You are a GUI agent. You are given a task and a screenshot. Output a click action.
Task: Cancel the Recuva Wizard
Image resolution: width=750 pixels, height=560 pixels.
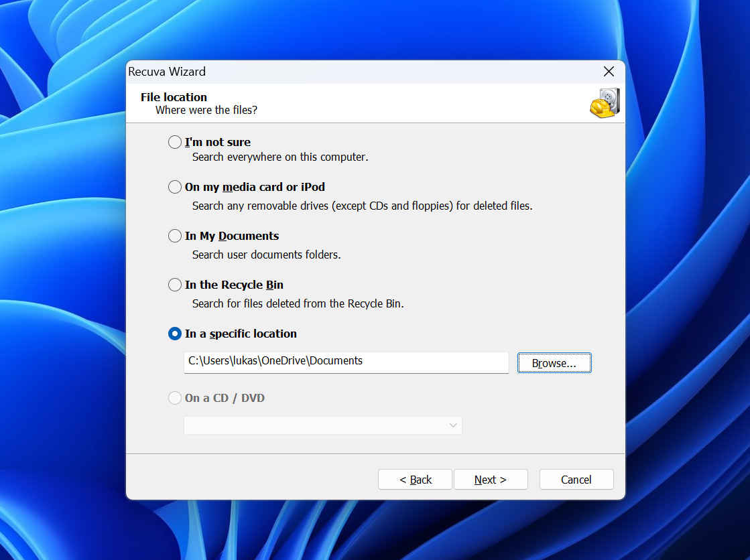coord(576,479)
